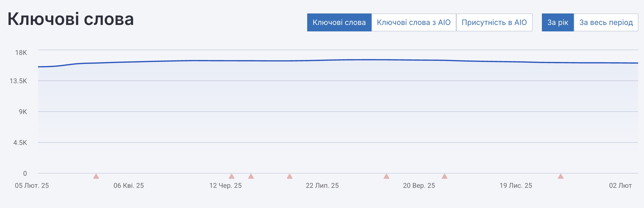Click the 18K y-axis label

coord(21,53)
